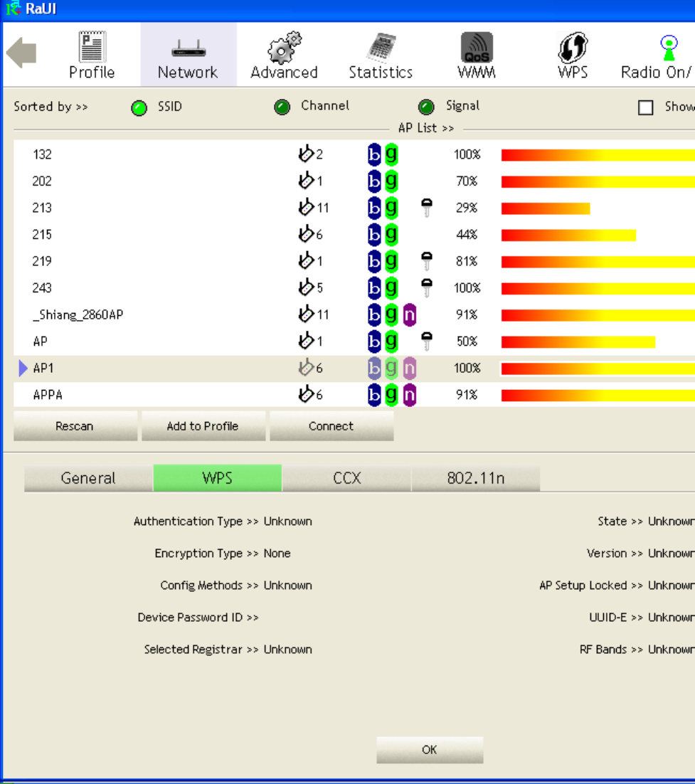This screenshot has width=695, height=784.
Task: Click the back arrow icon
Action: click(21, 53)
